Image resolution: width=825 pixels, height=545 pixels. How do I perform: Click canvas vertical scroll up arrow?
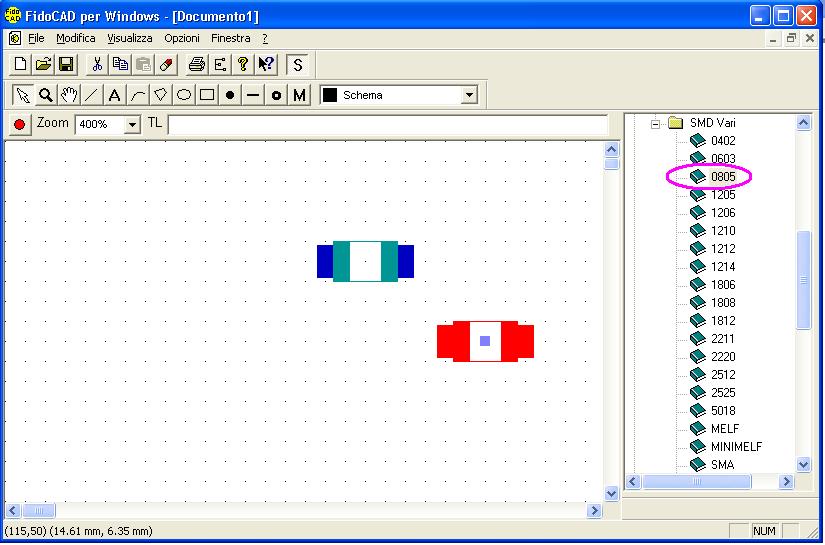pos(611,149)
